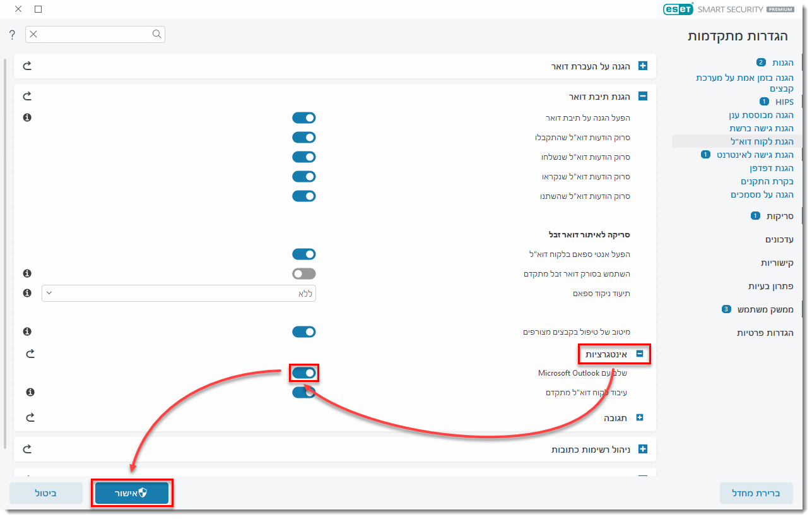This screenshot has height=519, width=812.
Task: Show info for השתמש בסורק דואר זבל מתקדם
Action: [x=27, y=273]
